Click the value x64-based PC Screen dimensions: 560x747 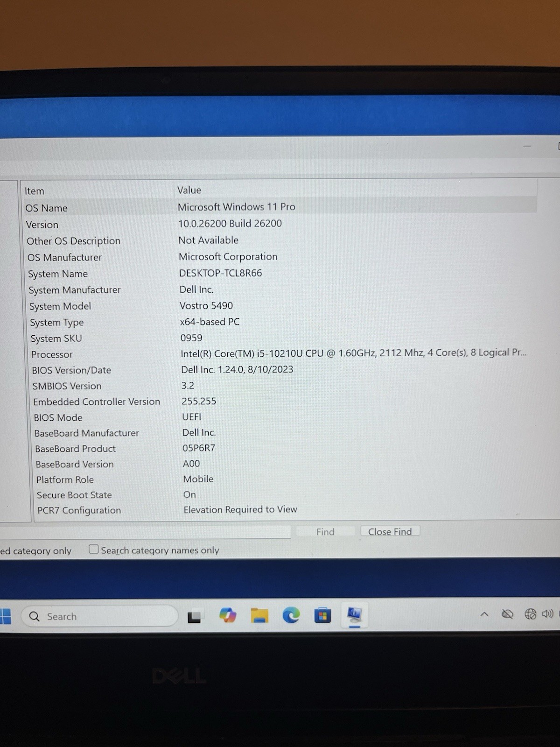click(210, 322)
